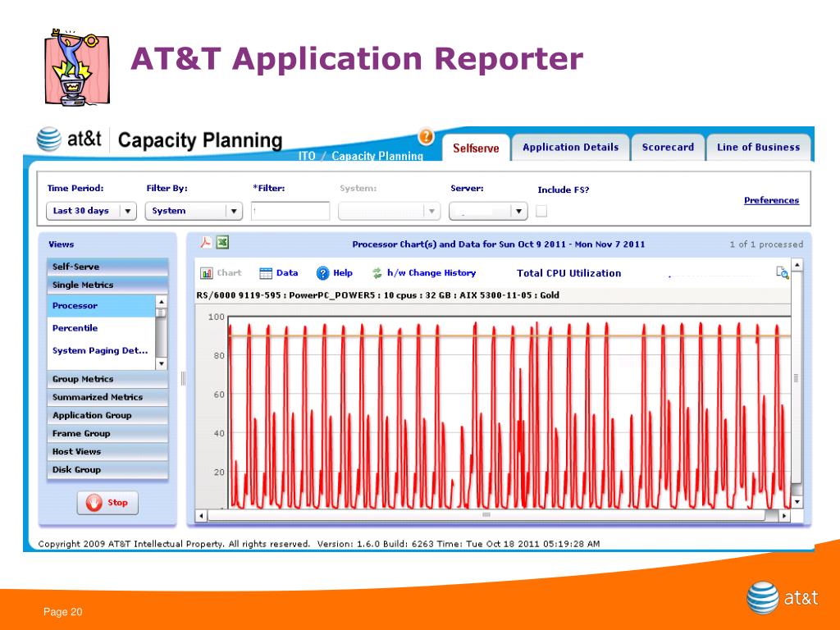Viewport: 840px width, 630px height.
Task: Click Capacity Planning breadcrumb link
Action: pyautogui.click(x=377, y=156)
